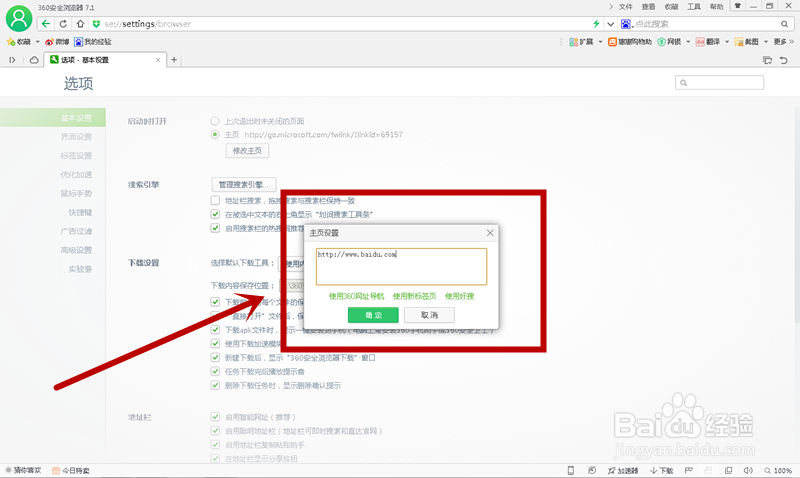Click the green shield in address bar
800x478 pixels.
click(x=96, y=24)
